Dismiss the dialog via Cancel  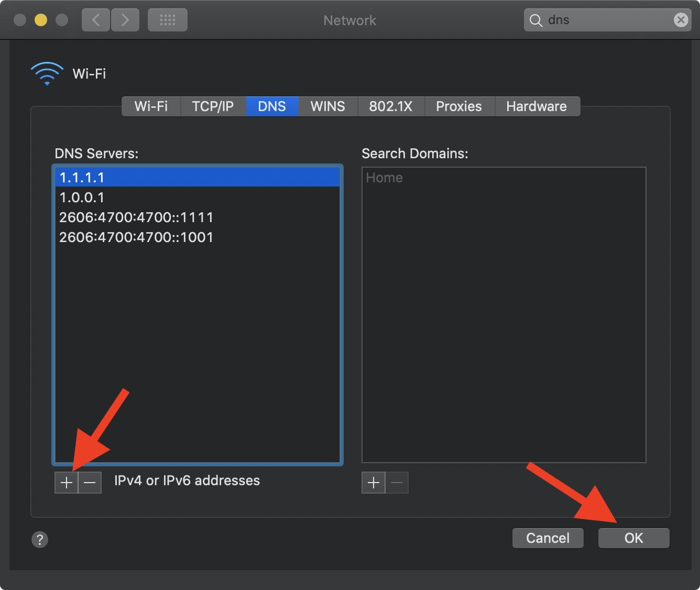point(548,538)
